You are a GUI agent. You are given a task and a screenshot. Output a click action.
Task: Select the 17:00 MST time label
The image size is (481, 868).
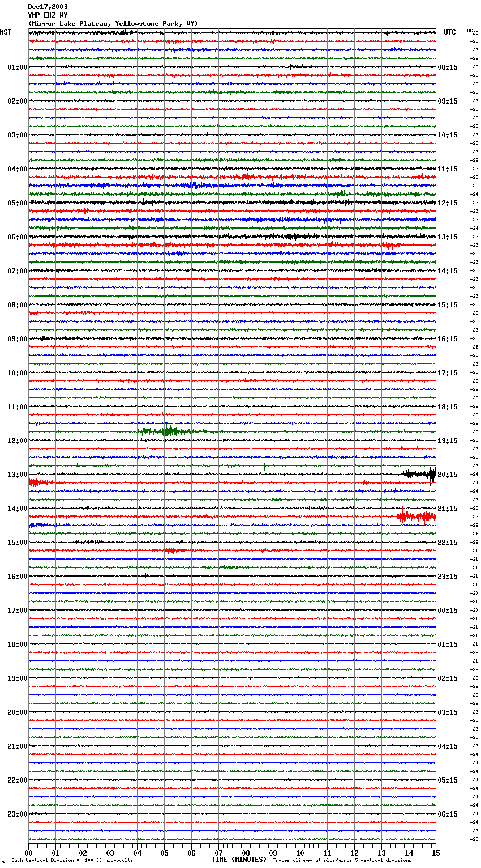(17, 611)
